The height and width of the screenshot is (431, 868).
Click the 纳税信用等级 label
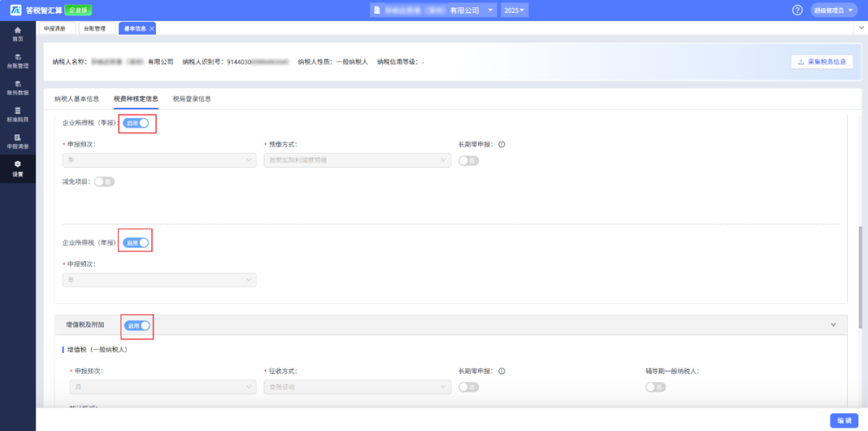click(x=398, y=62)
